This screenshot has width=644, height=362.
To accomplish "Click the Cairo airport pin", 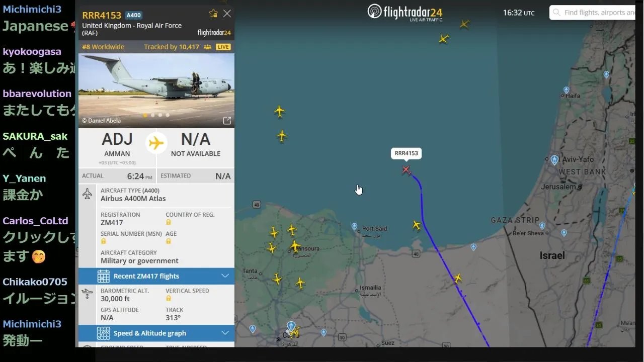I will click(291, 326).
